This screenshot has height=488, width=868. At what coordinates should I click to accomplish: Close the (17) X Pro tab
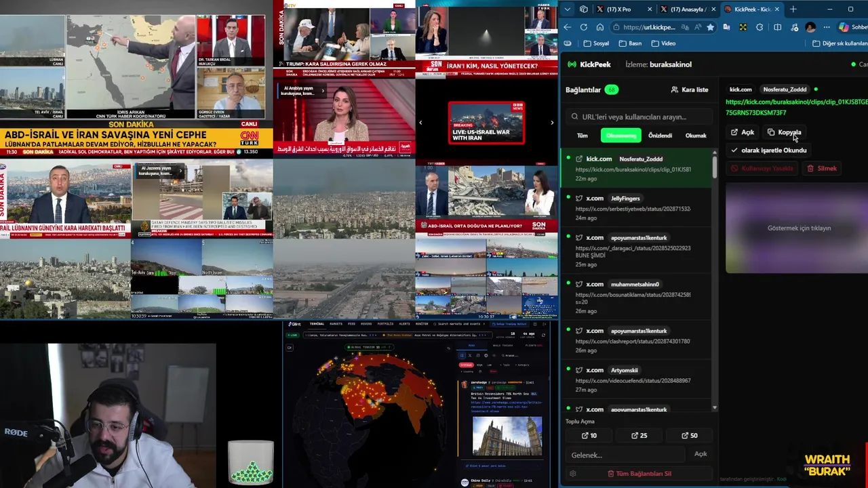(x=650, y=9)
